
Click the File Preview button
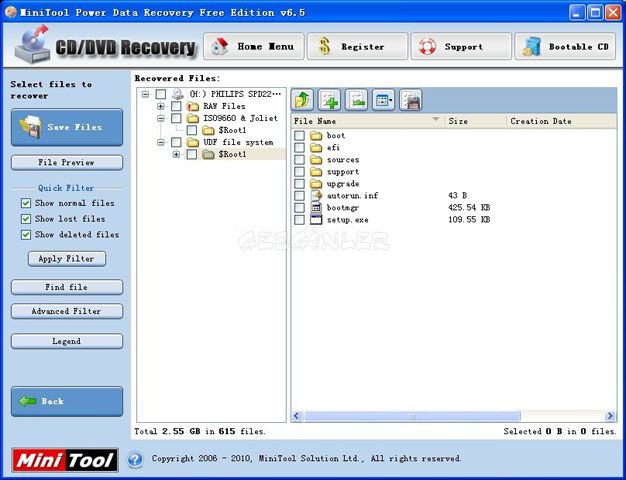pos(67,163)
